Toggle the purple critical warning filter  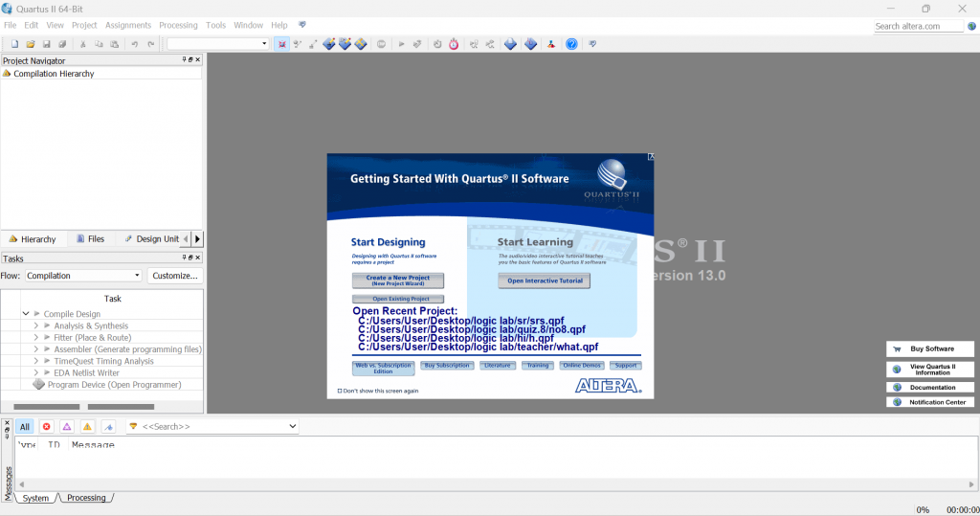pyautogui.click(x=67, y=427)
